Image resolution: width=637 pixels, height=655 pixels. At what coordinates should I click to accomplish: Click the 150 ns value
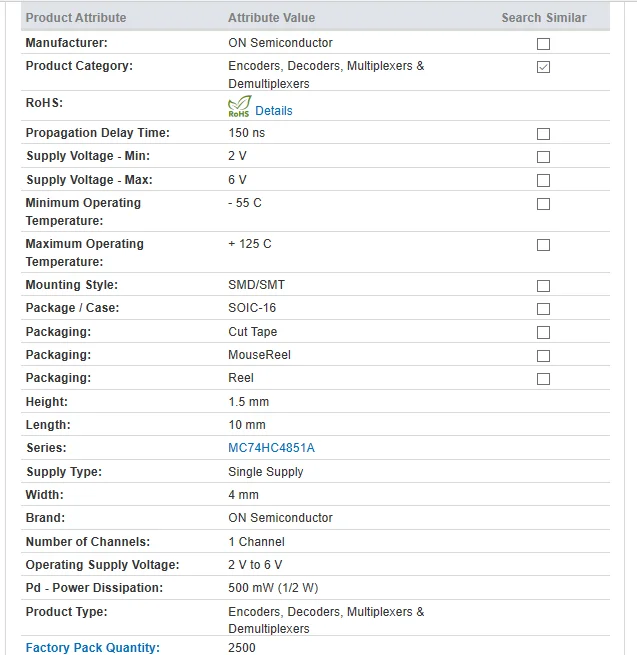tap(246, 133)
